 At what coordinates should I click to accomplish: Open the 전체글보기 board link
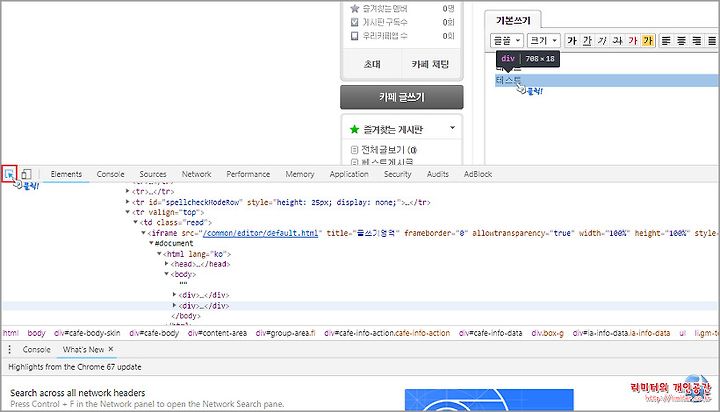(389, 150)
